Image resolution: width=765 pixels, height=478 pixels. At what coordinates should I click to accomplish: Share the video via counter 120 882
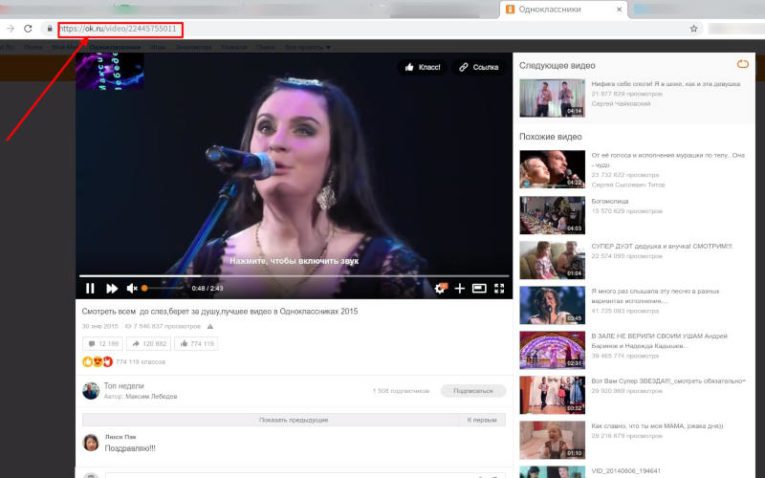(x=149, y=343)
